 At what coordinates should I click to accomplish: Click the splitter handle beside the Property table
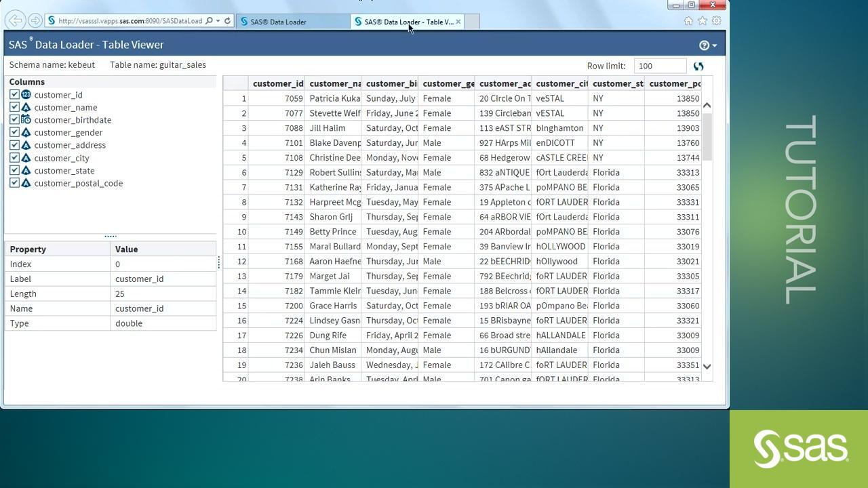(219, 262)
